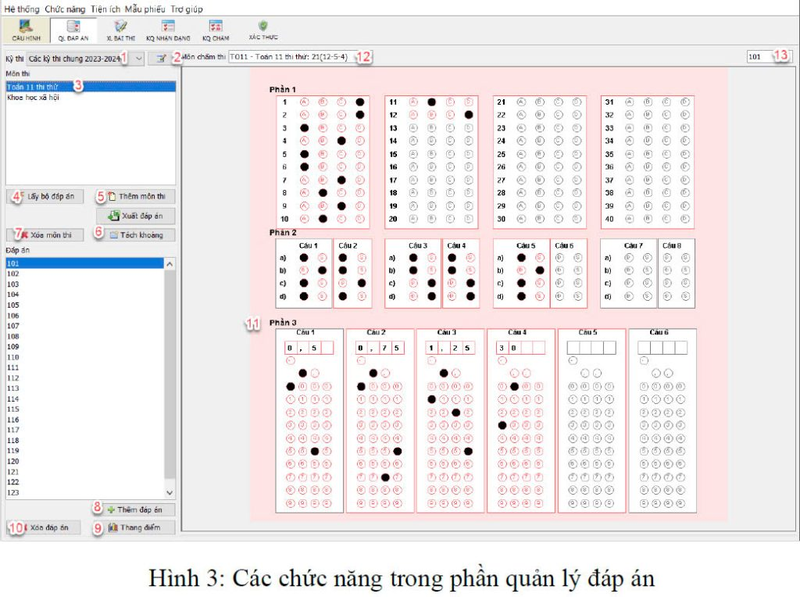Click the edit exam icon button beside Kỳ thi
800x597 pixels.
[160, 58]
